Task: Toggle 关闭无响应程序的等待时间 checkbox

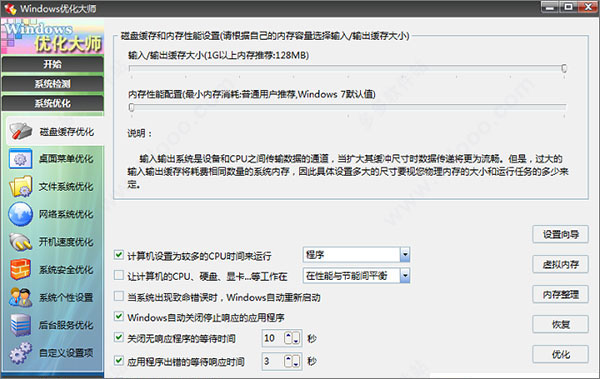Action: [x=119, y=337]
